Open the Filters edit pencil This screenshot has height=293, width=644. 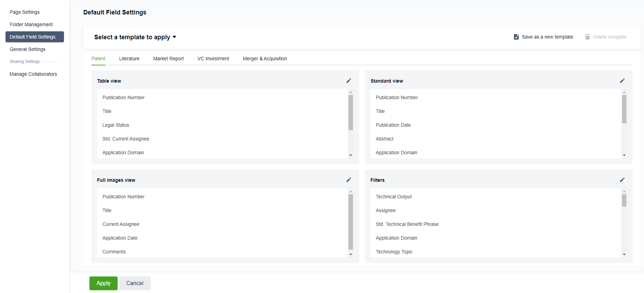[622, 180]
